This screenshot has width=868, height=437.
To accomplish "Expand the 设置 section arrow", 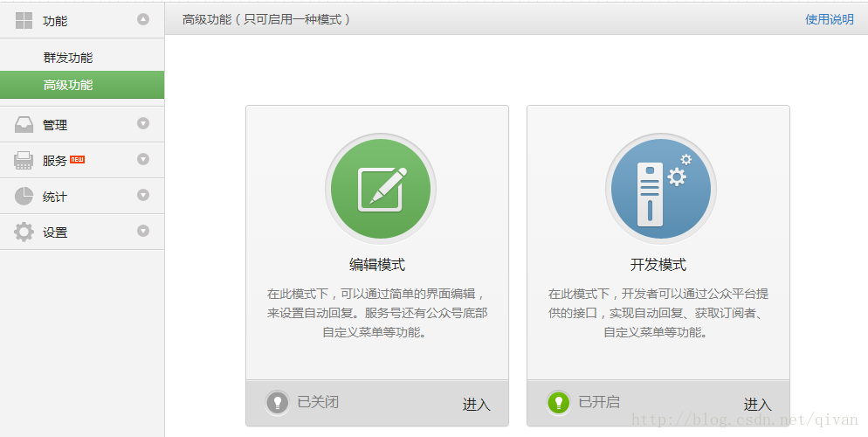I will (143, 231).
